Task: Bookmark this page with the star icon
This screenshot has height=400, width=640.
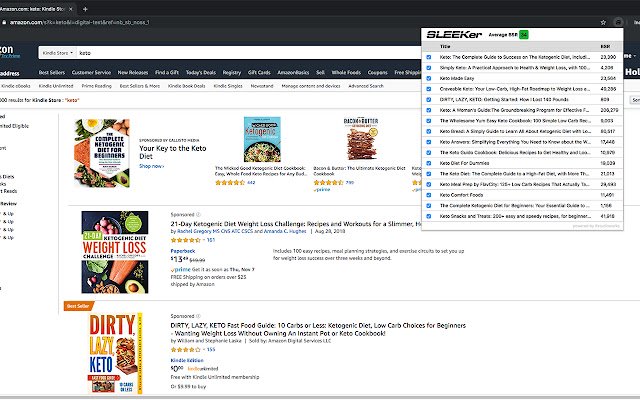Action: [x=603, y=22]
